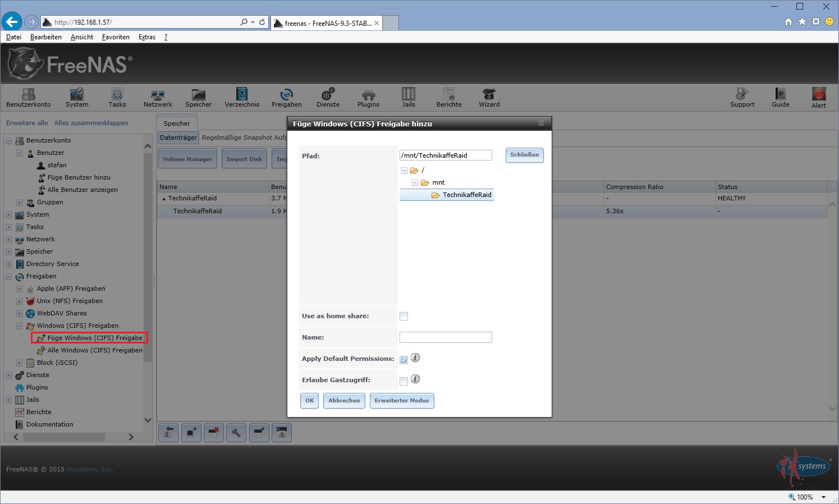Click Alles zusammenklappen link
Screen dimensions: 839x504
[x=91, y=123]
